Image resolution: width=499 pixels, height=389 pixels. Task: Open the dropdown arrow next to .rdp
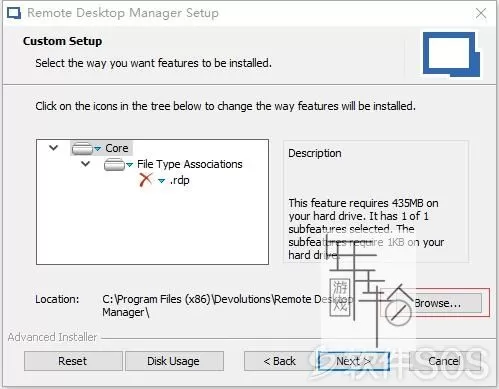tap(162, 181)
